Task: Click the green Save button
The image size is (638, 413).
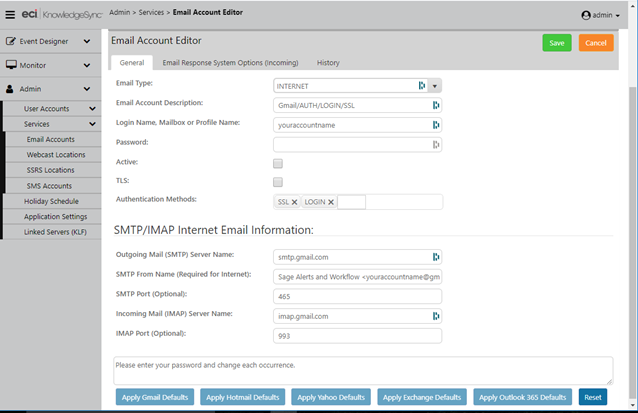Action: (557, 43)
